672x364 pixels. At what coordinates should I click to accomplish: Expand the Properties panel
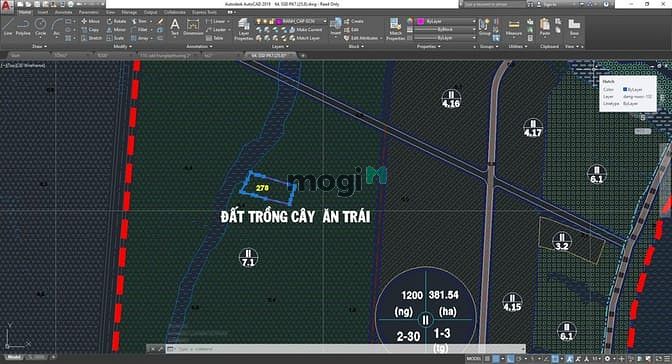point(428,46)
